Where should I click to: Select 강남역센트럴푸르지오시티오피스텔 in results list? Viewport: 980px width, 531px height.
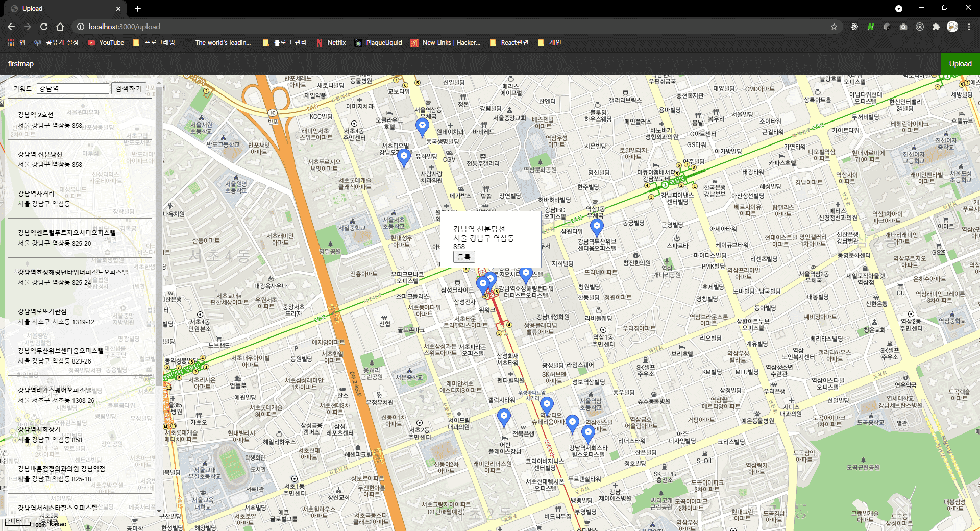pyautogui.click(x=79, y=238)
